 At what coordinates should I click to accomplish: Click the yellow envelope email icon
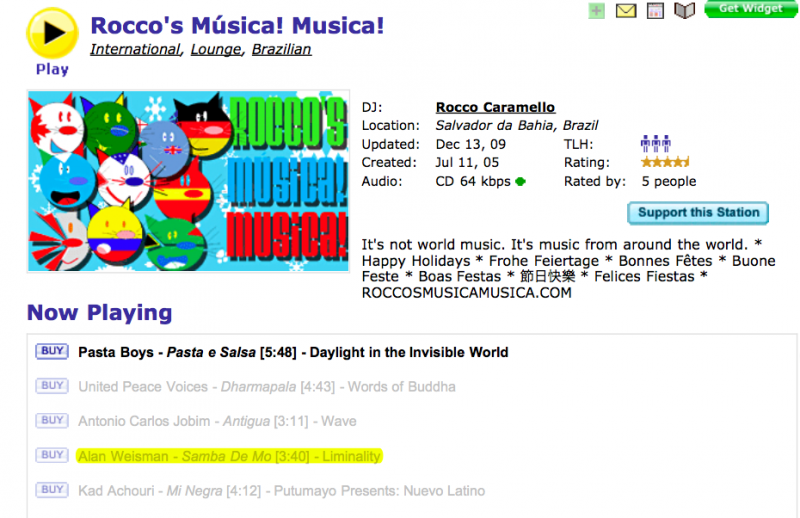[626, 11]
